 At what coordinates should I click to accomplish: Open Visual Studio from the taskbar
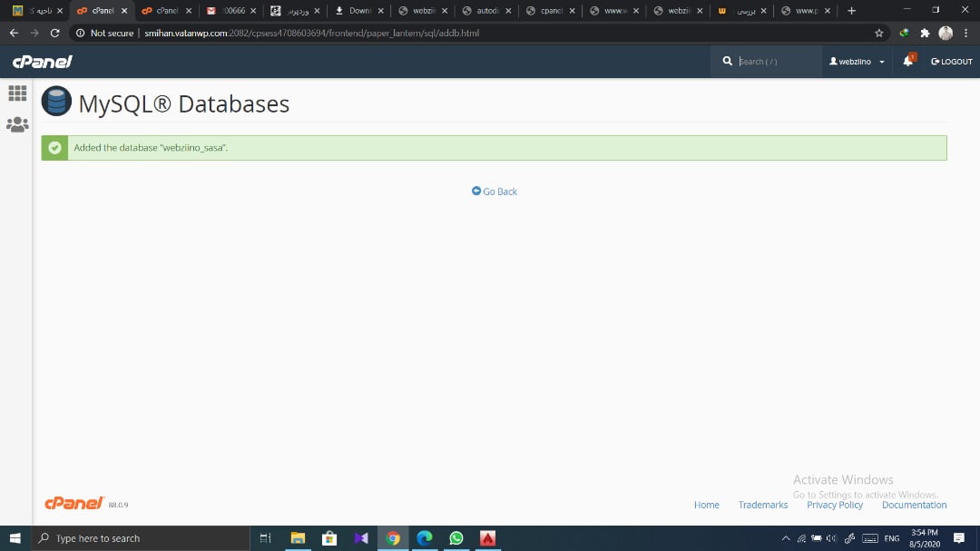click(361, 538)
